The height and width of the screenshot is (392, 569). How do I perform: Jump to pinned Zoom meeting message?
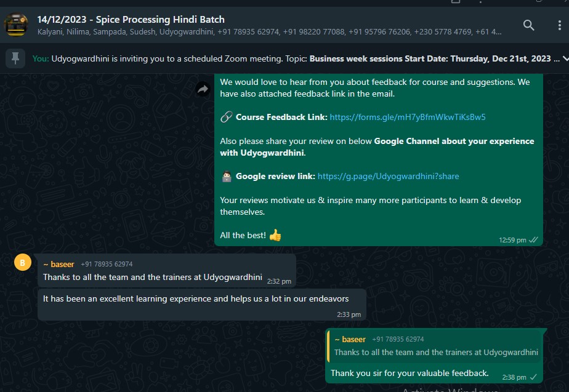(x=296, y=58)
